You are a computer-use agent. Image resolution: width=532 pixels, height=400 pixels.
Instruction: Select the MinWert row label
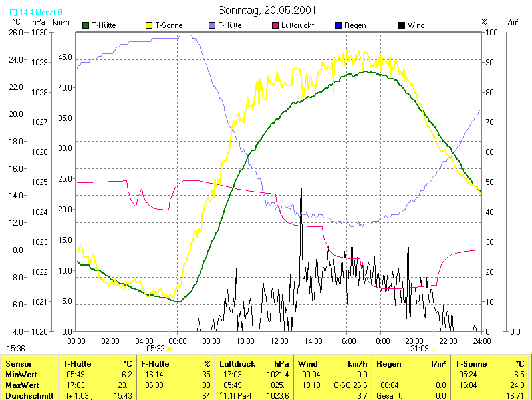point(22,375)
